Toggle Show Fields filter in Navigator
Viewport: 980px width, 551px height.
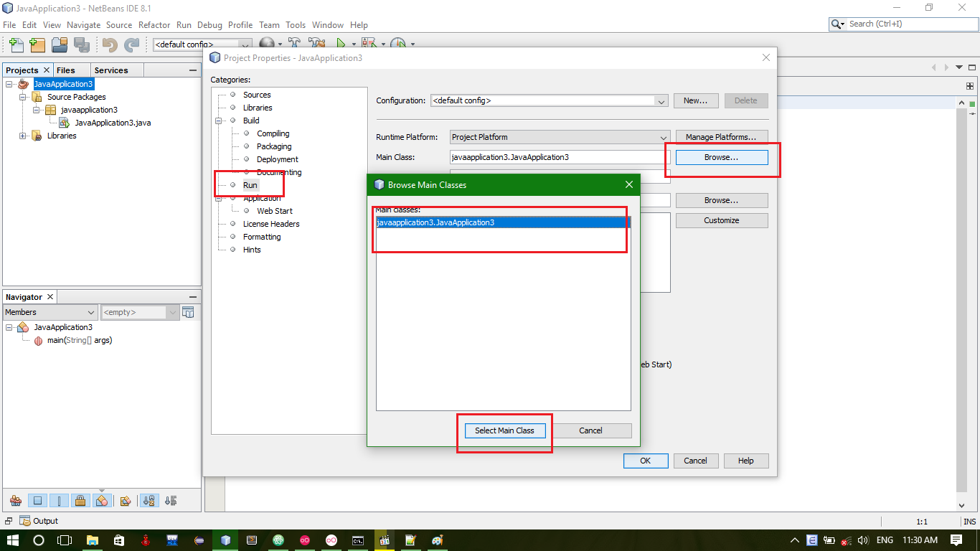coord(38,501)
